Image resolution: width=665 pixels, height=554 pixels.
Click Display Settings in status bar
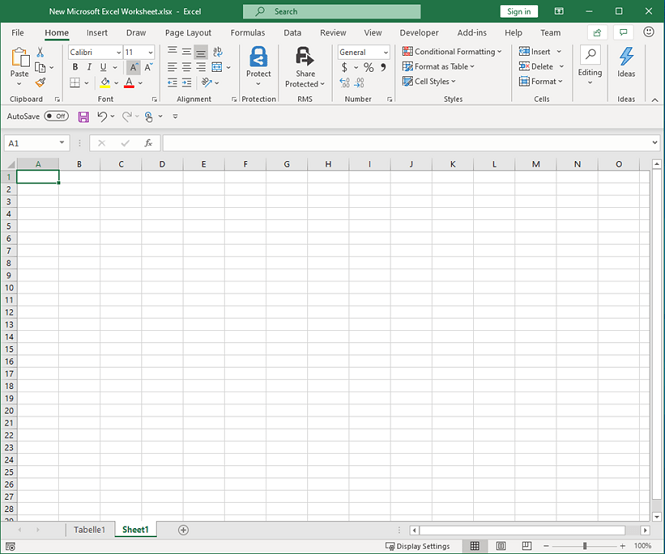tap(417, 546)
